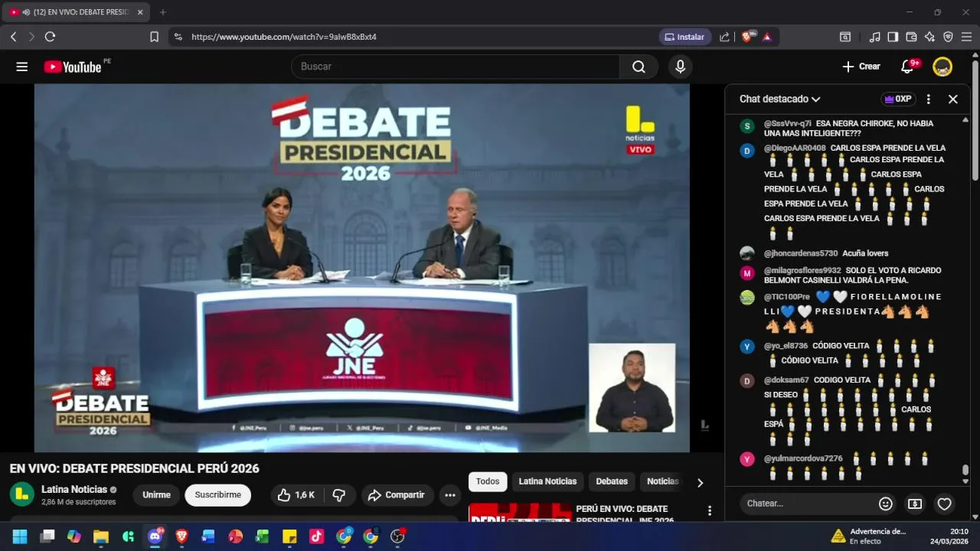Open File Explorer from the taskbar
This screenshot has height=551, width=980.
tap(101, 536)
